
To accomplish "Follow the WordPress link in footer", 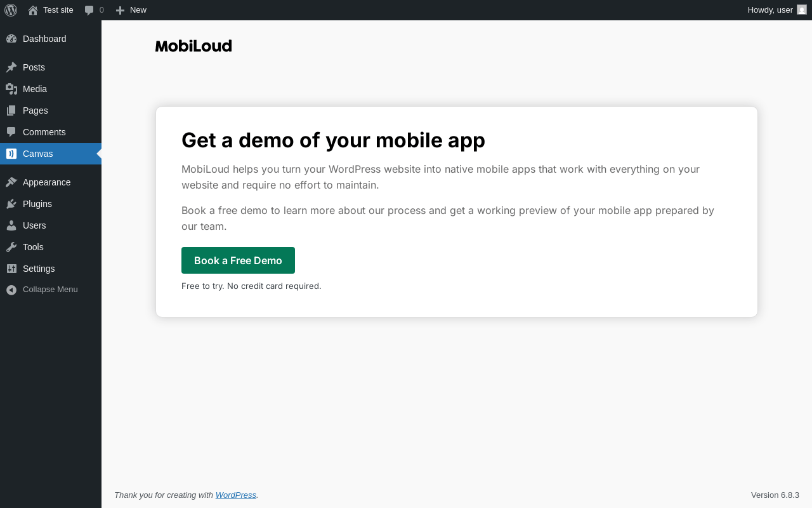I will [x=236, y=495].
